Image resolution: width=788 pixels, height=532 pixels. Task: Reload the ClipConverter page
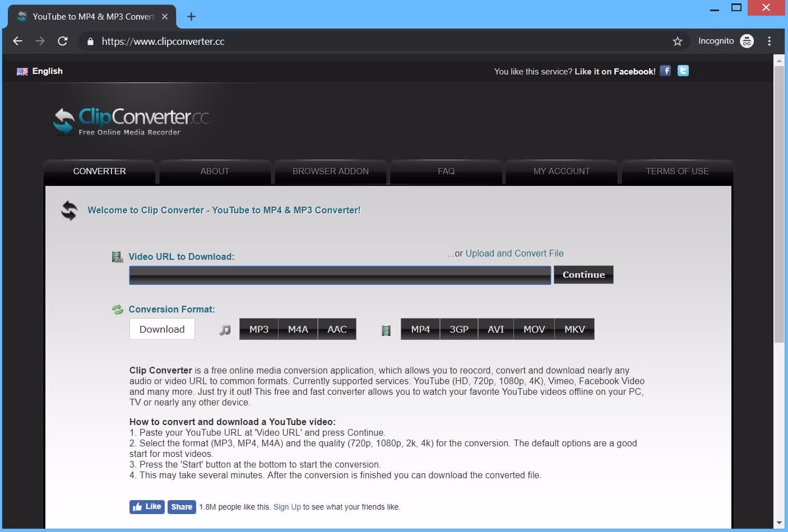point(63,41)
